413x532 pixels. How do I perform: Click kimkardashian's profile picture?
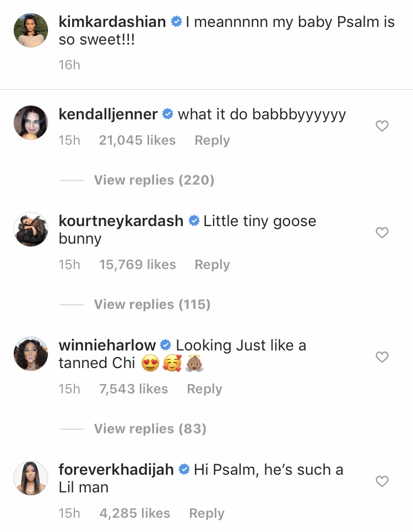coord(30,29)
